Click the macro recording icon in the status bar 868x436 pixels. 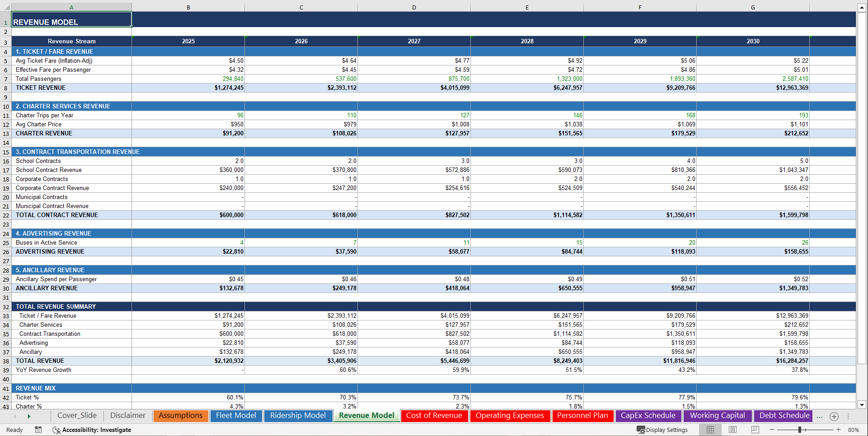[x=38, y=430]
